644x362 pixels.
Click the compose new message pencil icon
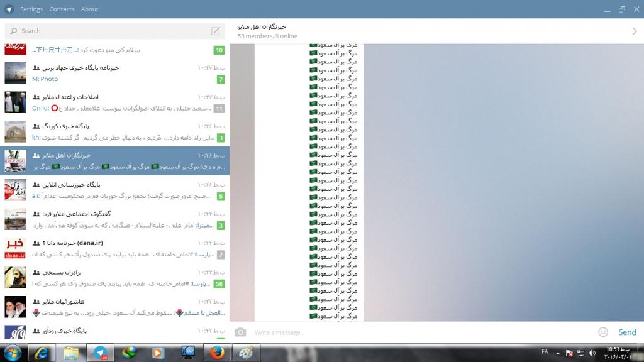216,31
